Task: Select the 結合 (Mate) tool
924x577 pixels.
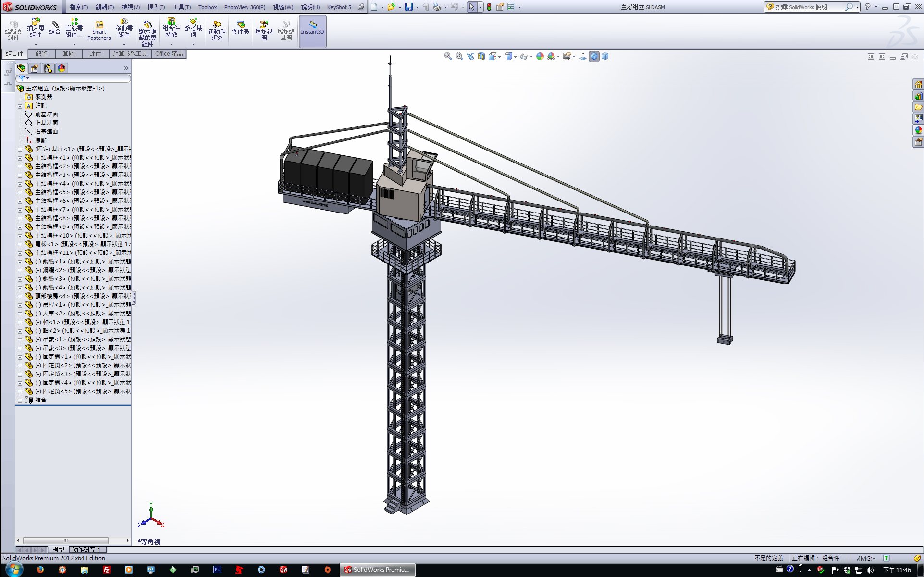Action: [x=55, y=29]
